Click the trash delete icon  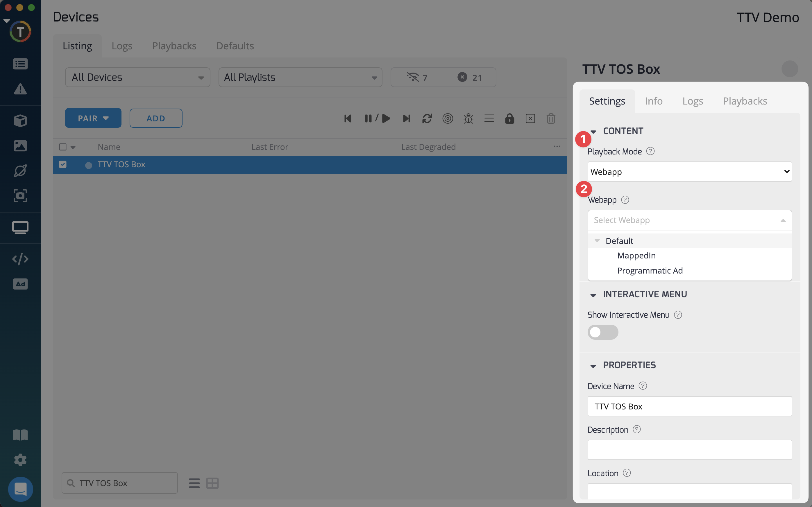pos(551,118)
